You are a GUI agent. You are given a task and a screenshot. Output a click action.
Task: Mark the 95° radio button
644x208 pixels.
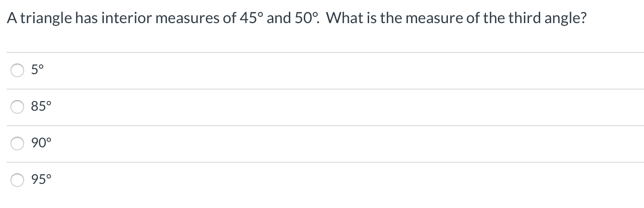point(17,180)
